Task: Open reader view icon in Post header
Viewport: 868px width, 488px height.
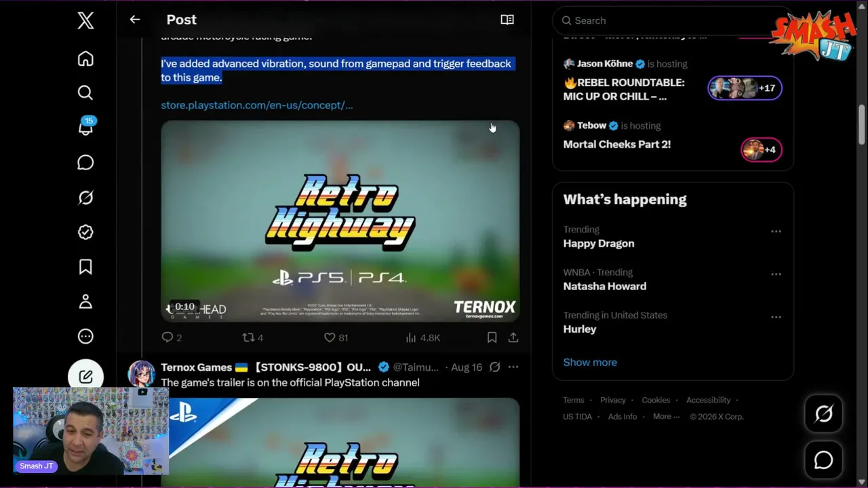Action: pyautogui.click(x=507, y=20)
